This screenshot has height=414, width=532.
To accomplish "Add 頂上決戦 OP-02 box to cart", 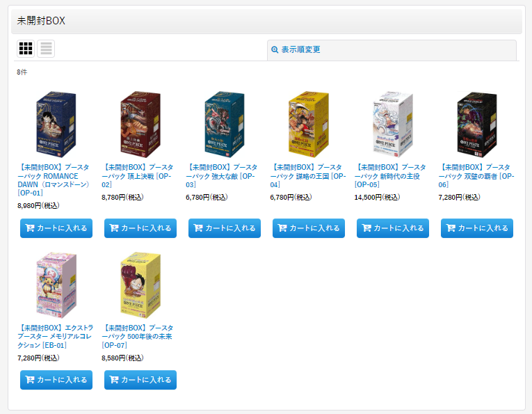I will coord(140,228).
